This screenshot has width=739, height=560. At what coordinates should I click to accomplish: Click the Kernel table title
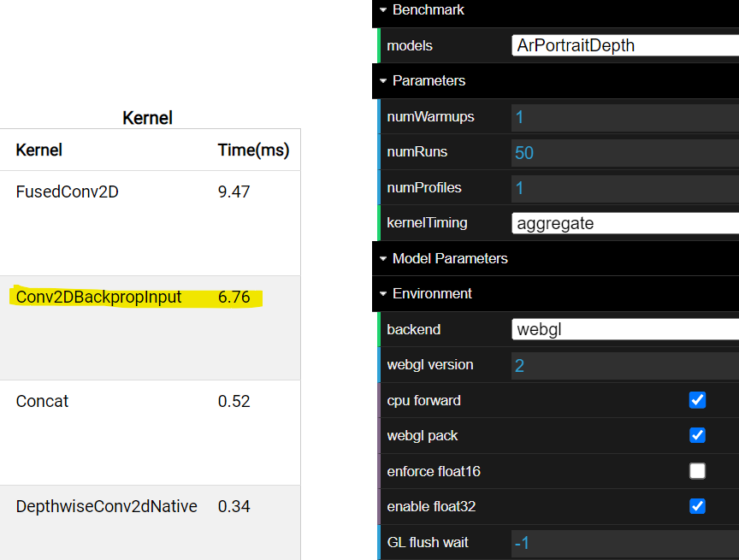(x=147, y=118)
